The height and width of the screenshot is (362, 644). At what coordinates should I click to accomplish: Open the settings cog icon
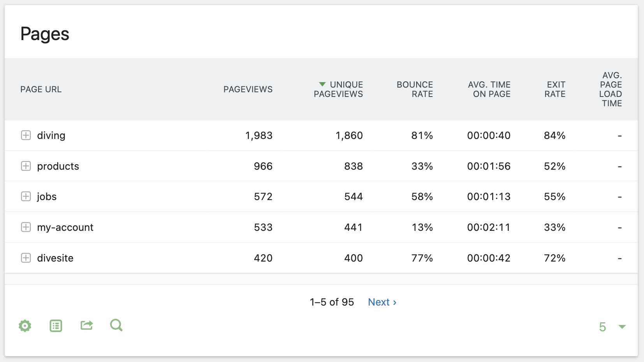(25, 326)
